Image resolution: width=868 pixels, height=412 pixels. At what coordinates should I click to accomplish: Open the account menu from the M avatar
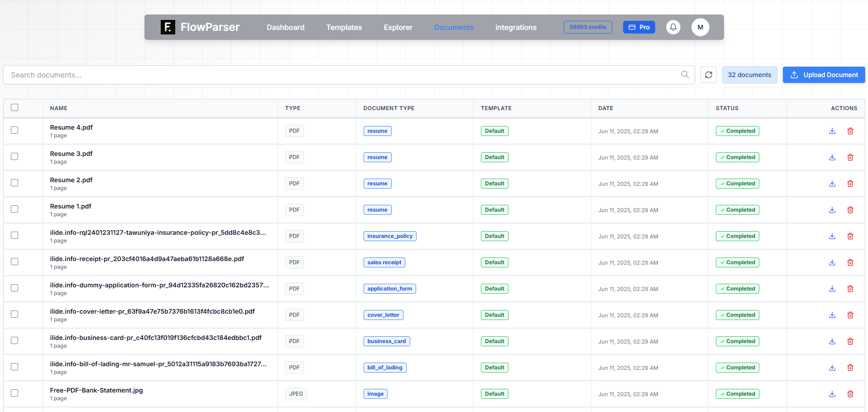(700, 27)
